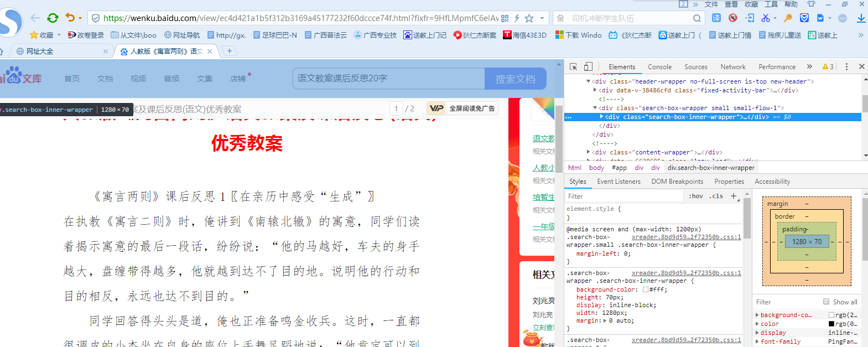Open the dropdown arrow after the bookmark star
The height and width of the screenshot is (347, 868).
click(542, 18)
